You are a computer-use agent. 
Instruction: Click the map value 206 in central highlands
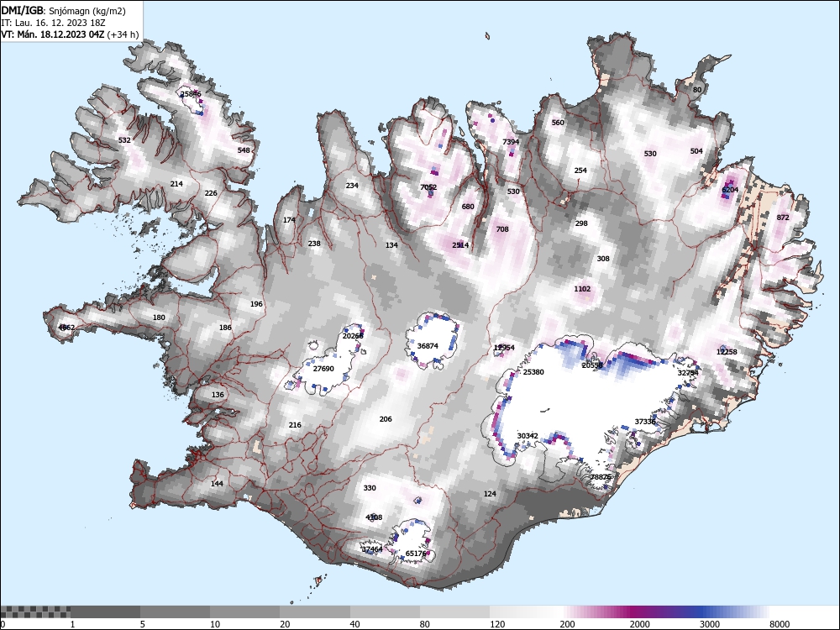pyautogui.click(x=386, y=419)
